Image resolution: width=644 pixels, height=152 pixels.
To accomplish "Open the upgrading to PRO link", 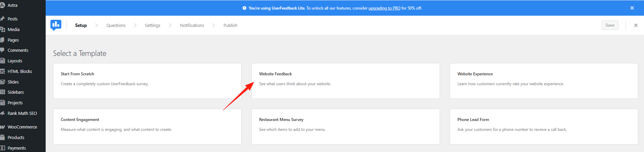I will pyautogui.click(x=384, y=8).
